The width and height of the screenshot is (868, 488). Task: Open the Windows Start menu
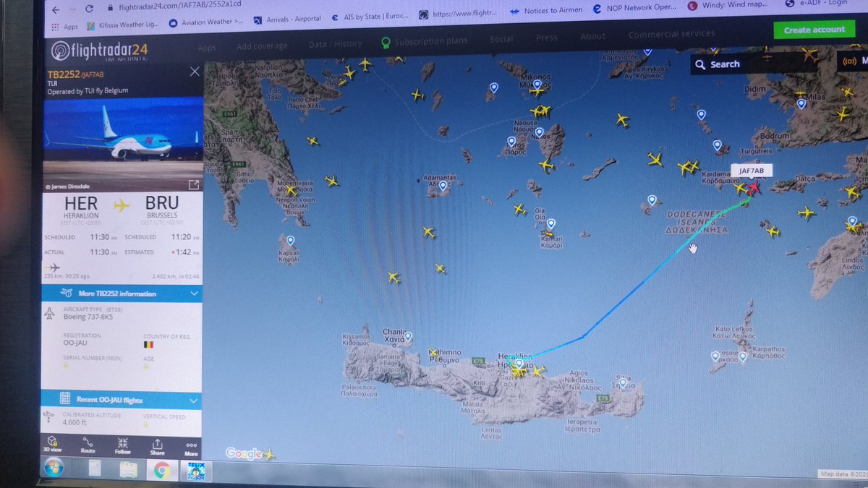(x=53, y=468)
